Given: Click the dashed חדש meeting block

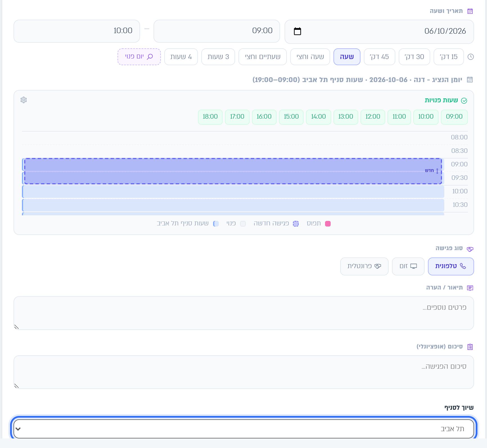Looking at the screenshot, I should coord(233,171).
